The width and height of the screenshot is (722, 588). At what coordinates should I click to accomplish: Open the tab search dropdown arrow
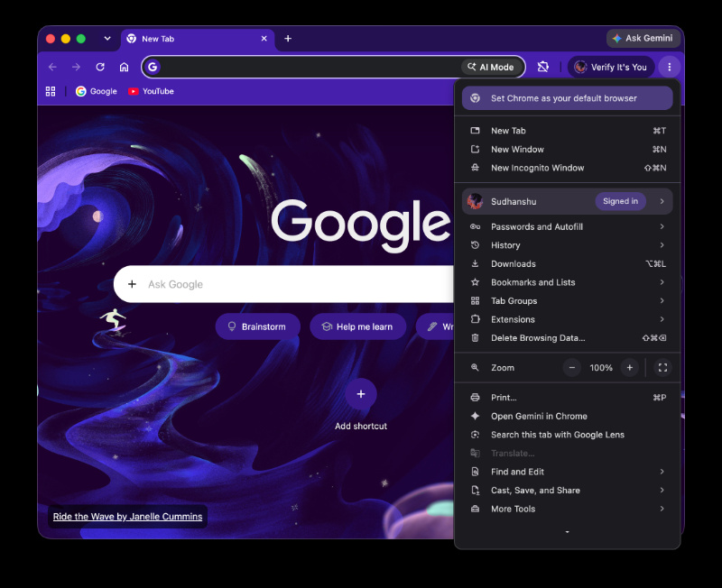(x=107, y=38)
